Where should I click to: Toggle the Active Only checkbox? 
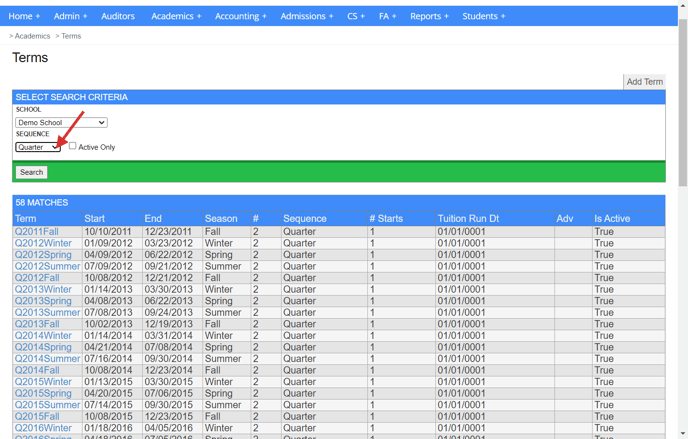pos(72,146)
